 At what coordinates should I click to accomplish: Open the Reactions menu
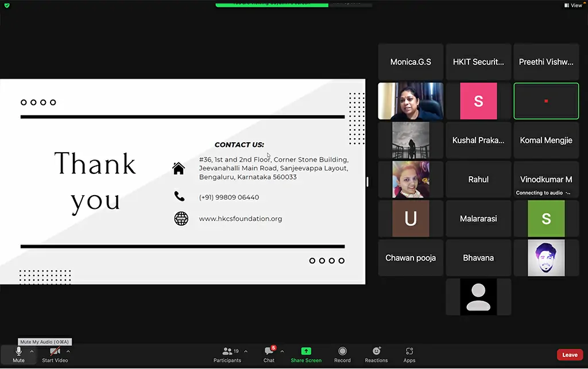tap(376, 355)
